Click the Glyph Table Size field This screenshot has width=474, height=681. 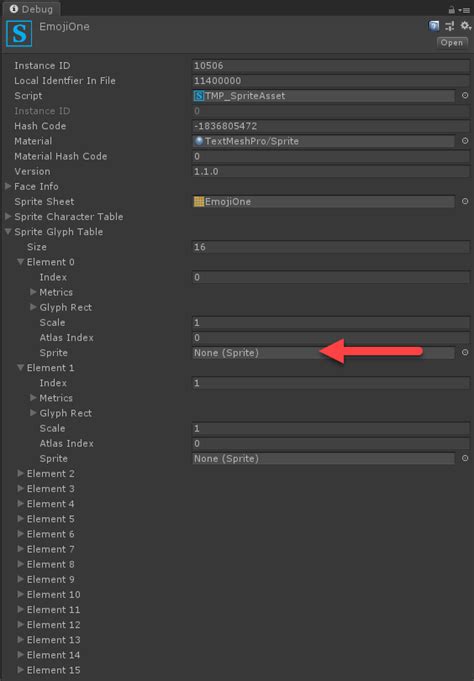click(331, 247)
